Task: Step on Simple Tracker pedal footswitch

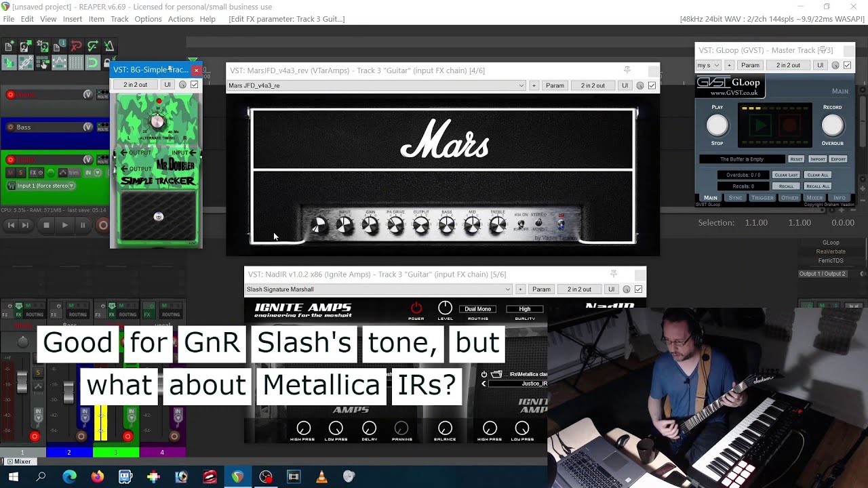Action: click(x=159, y=217)
